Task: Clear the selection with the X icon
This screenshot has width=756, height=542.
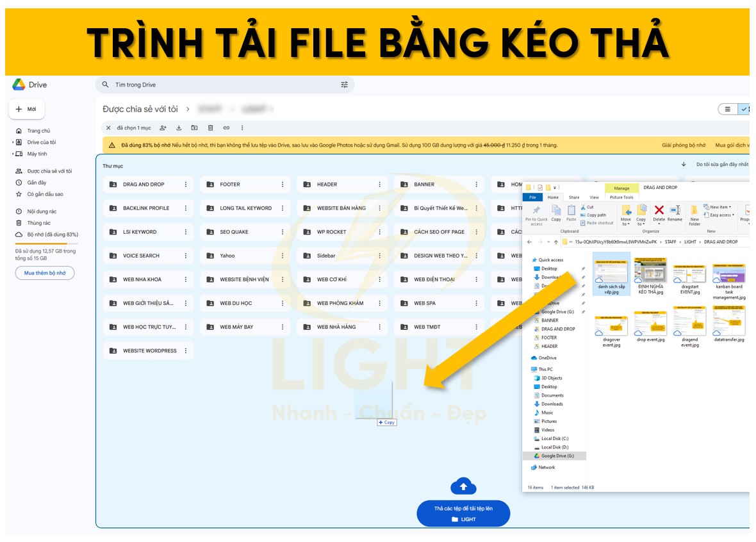Action: coord(108,127)
